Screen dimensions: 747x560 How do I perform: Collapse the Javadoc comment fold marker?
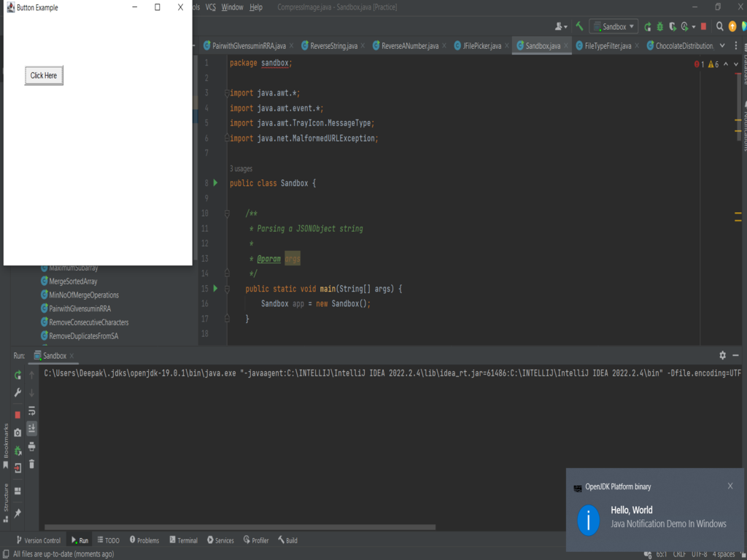(228, 214)
